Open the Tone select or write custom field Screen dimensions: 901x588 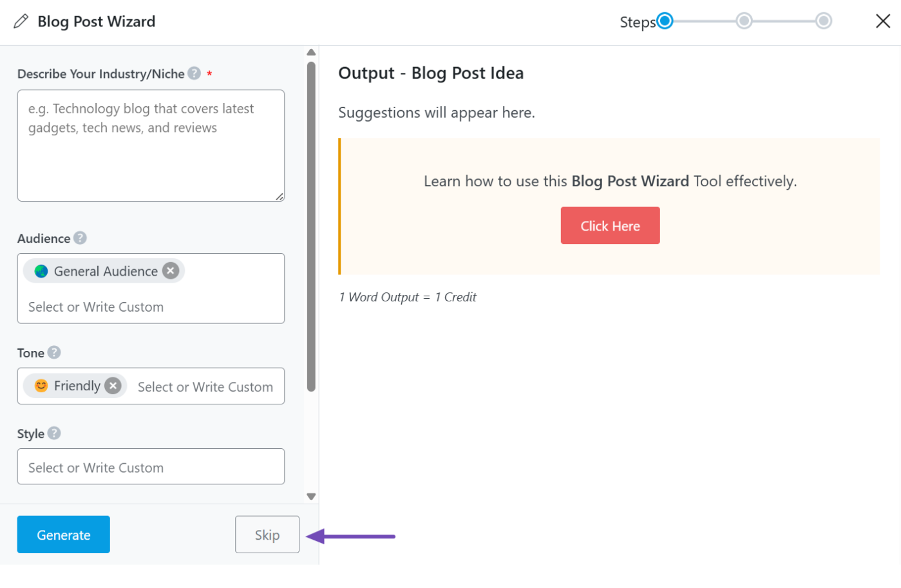click(205, 387)
